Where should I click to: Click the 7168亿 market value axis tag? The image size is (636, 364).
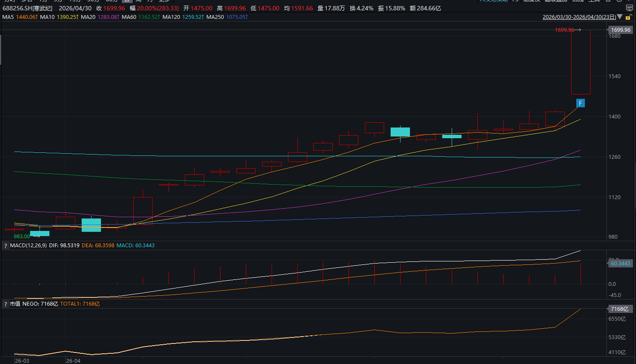(x=620, y=309)
